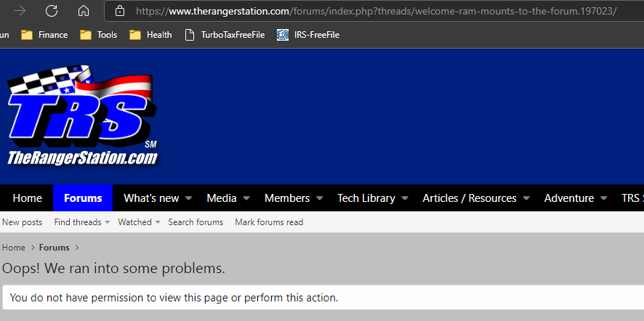Expand the What's new dropdown arrow
Viewport: 644px width, 321px height.
pos(188,198)
